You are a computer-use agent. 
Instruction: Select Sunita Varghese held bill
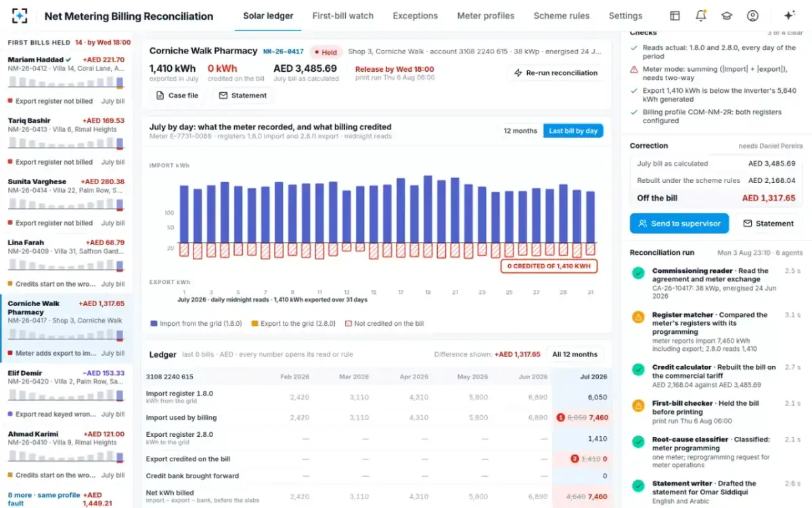pyautogui.click(x=66, y=202)
